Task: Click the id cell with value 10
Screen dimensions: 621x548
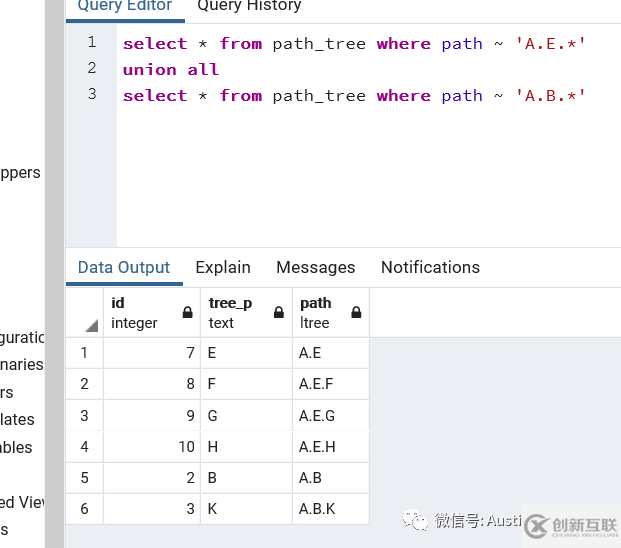Action: pyautogui.click(x=152, y=447)
